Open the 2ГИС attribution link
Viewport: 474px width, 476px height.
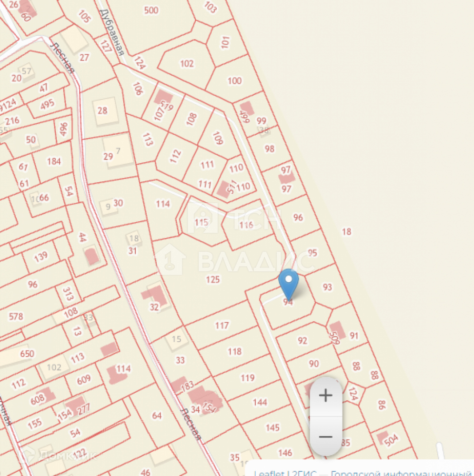303,473
